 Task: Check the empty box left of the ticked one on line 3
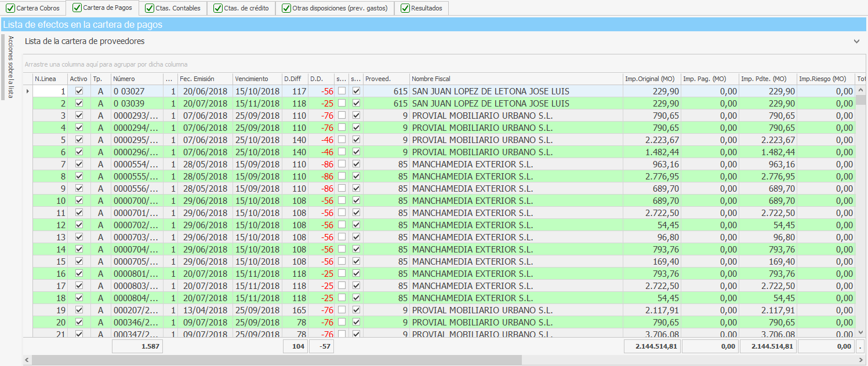[342, 115]
